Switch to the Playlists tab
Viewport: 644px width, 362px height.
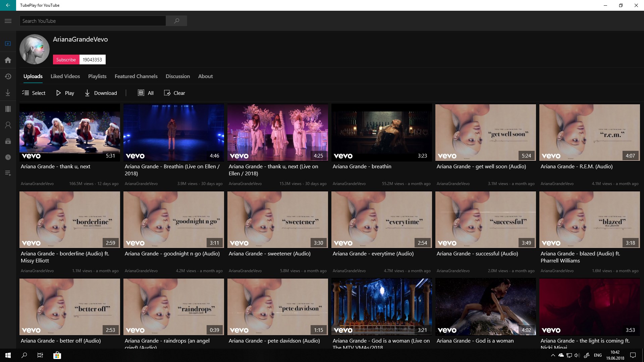pos(97,76)
